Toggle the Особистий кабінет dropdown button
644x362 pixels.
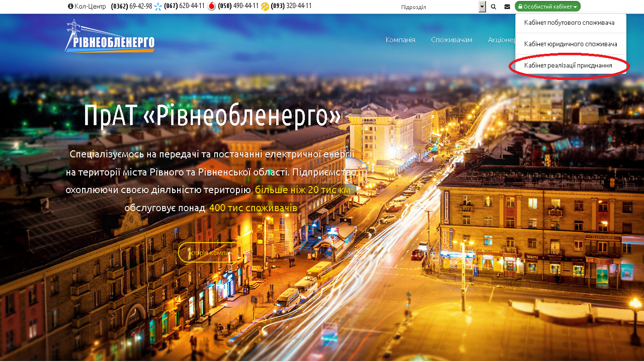pyautogui.click(x=547, y=7)
